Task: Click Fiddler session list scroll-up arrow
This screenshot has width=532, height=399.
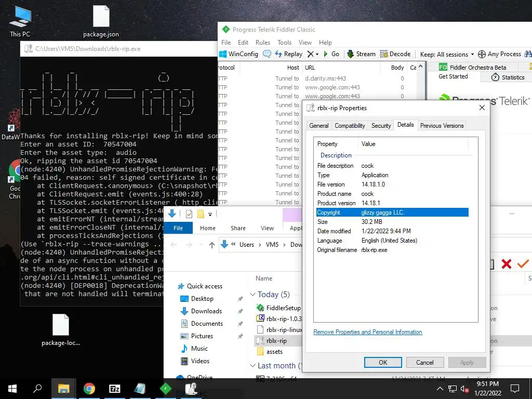Action: point(421,66)
